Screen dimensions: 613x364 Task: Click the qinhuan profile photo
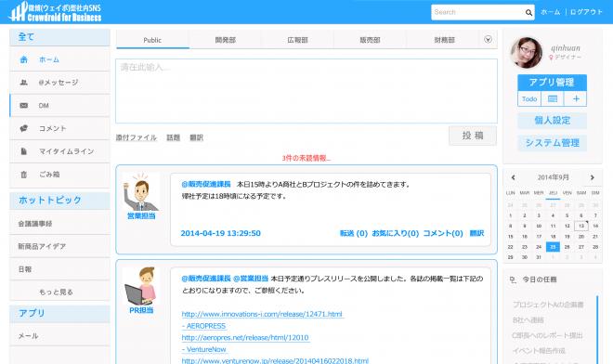[527, 53]
